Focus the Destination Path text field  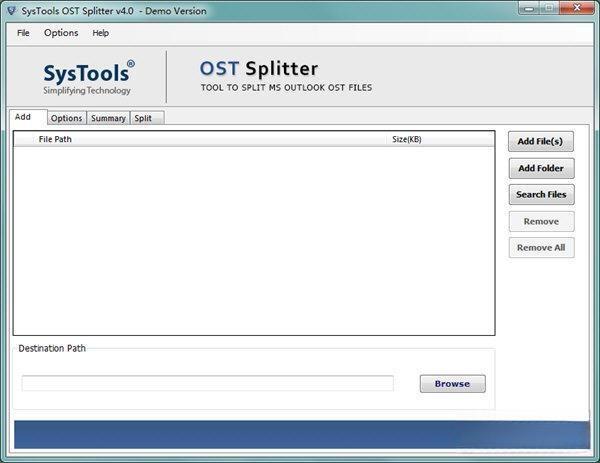207,383
